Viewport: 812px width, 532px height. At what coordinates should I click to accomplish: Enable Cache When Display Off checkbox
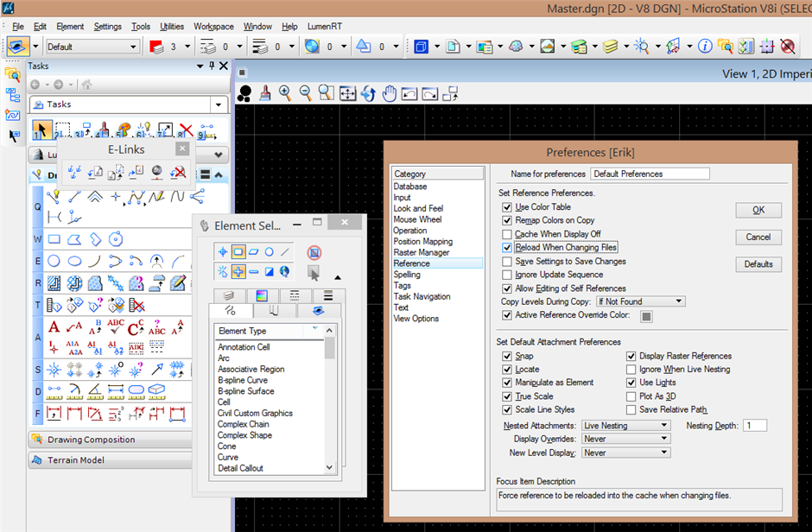[x=507, y=234]
